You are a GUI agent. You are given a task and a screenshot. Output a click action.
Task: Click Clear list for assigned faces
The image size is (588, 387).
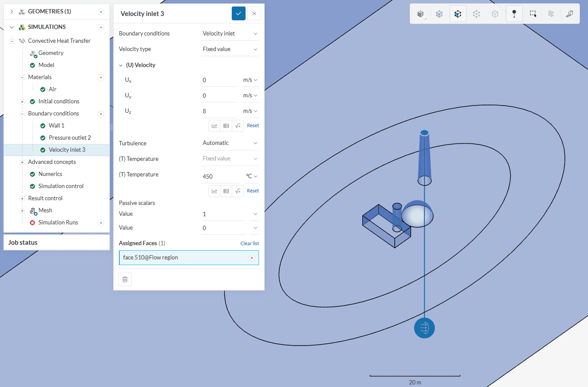[249, 243]
